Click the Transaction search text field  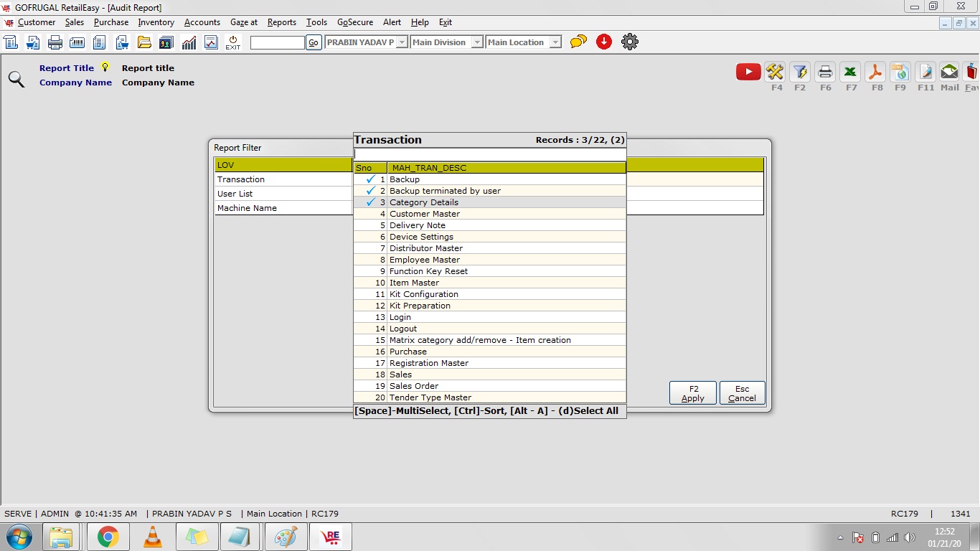point(489,154)
